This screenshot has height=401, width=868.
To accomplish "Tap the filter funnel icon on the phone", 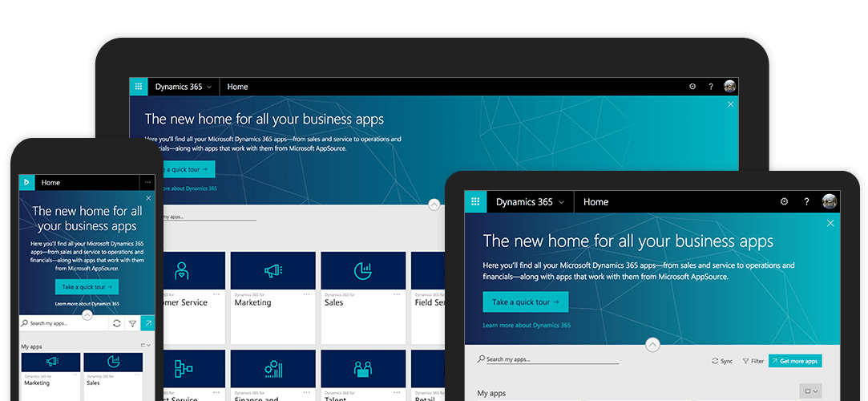I will click(x=132, y=323).
